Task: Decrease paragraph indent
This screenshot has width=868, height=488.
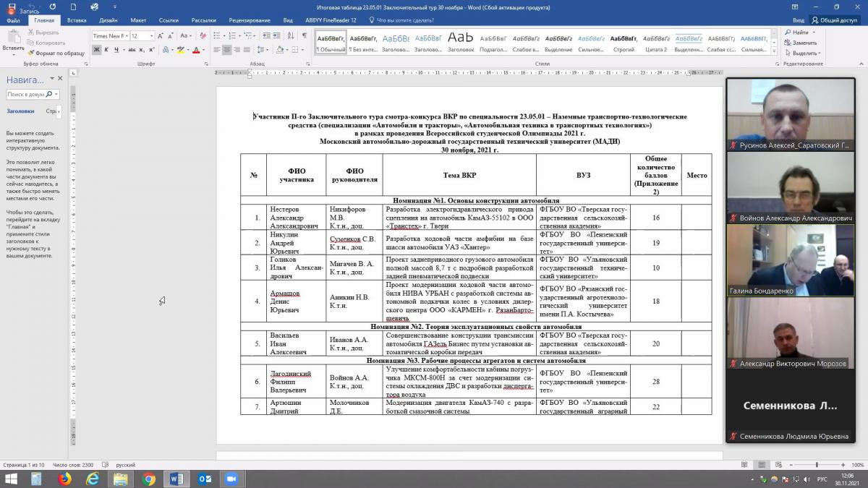Action: click(x=266, y=35)
